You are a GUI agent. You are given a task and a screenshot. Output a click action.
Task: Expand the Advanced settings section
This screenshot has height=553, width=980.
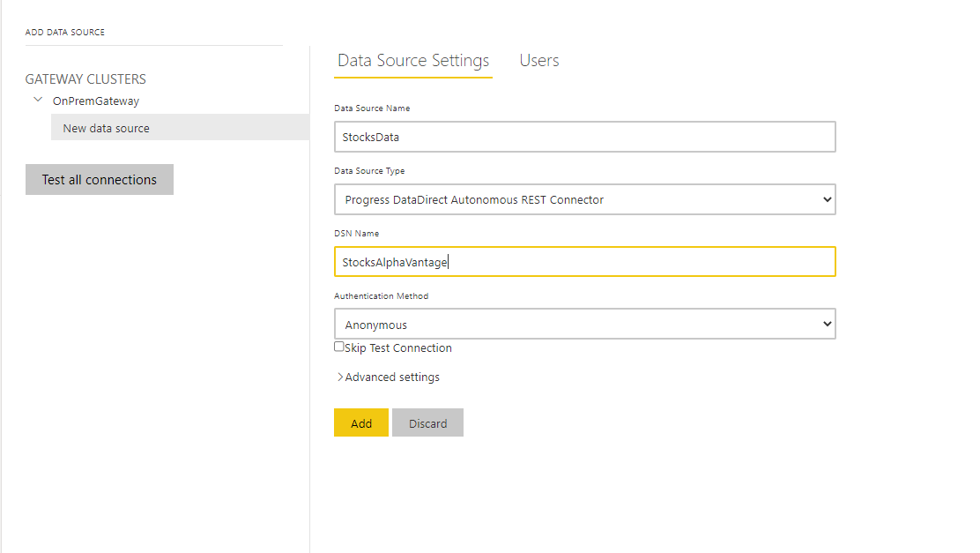pyautogui.click(x=388, y=377)
